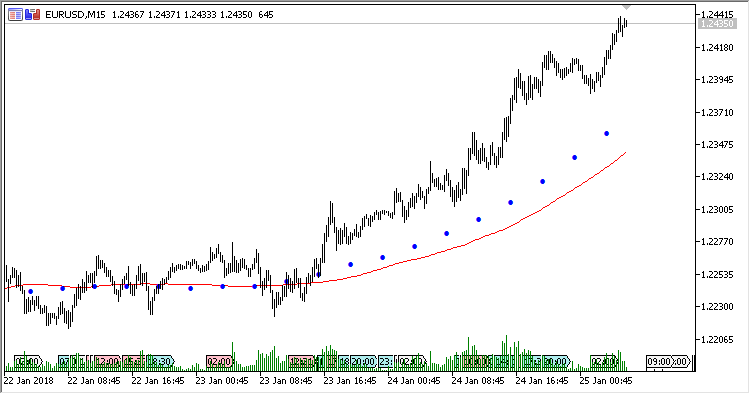The image size is (750, 394).
Task: Click price level 1.24180 on the axis
Action: point(717,47)
